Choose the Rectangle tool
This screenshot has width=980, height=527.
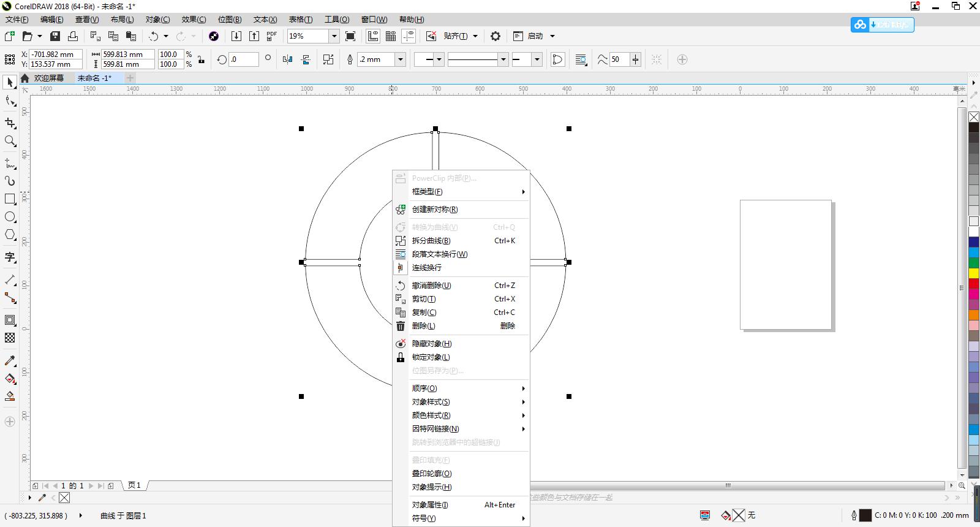pyautogui.click(x=10, y=199)
